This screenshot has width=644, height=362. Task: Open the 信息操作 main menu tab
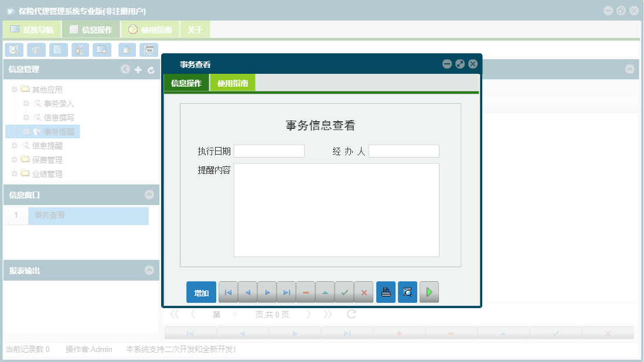tap(91, 29)
